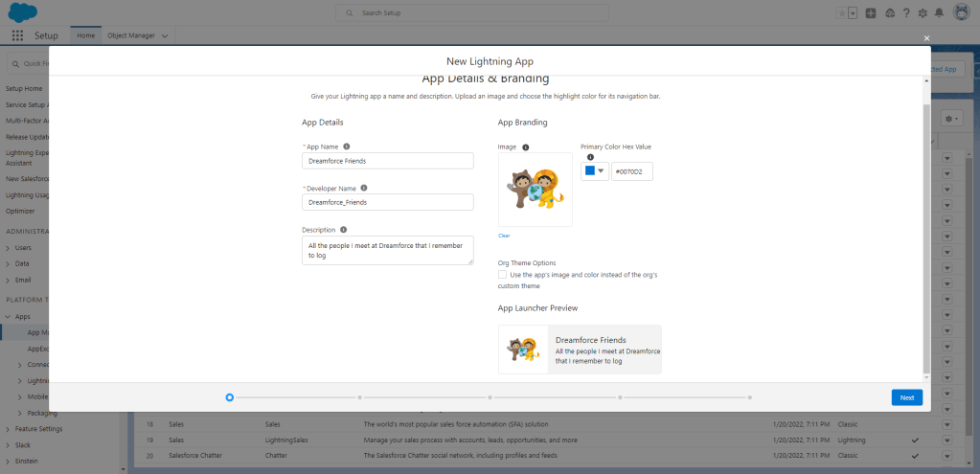Click info icon under Primary Color Hex Value
This screenshot has width=980, height=474.
(x=590, y=157)
